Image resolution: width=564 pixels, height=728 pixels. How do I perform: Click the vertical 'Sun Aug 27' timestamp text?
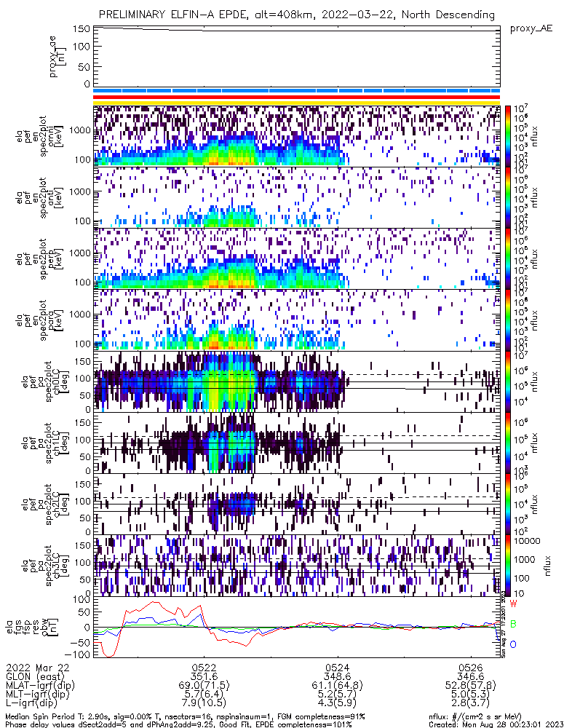503,624
